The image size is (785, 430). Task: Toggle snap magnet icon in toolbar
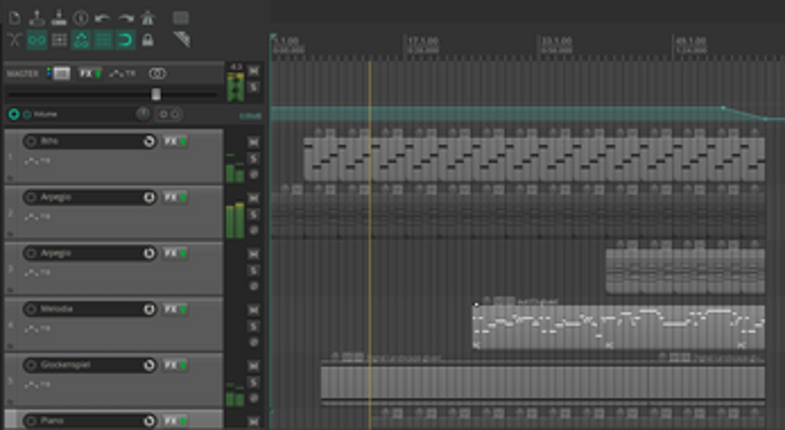click(125, 40)
